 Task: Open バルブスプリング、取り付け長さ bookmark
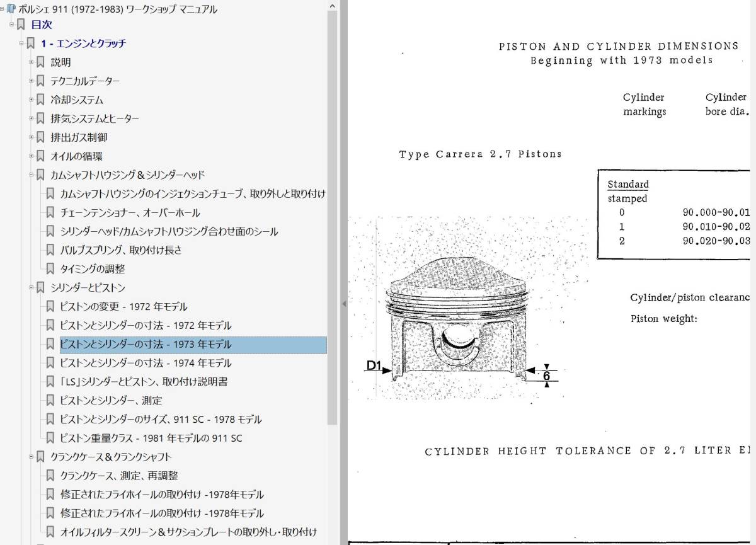click(121, 250)
